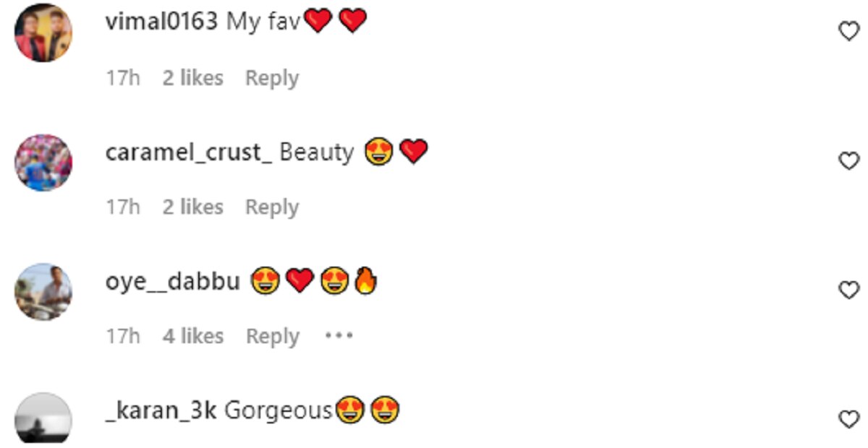Open vimal0163's profile picture
868x448 pixels.
point(43,33)
